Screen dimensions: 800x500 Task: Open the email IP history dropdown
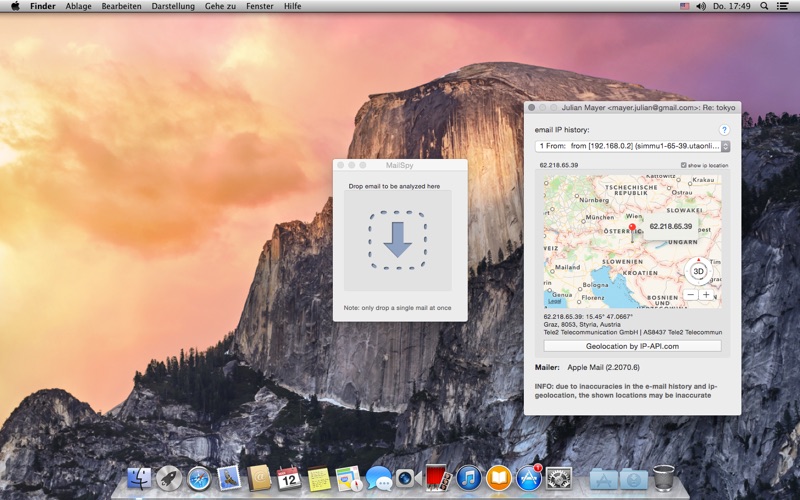[x=632, y=146]
